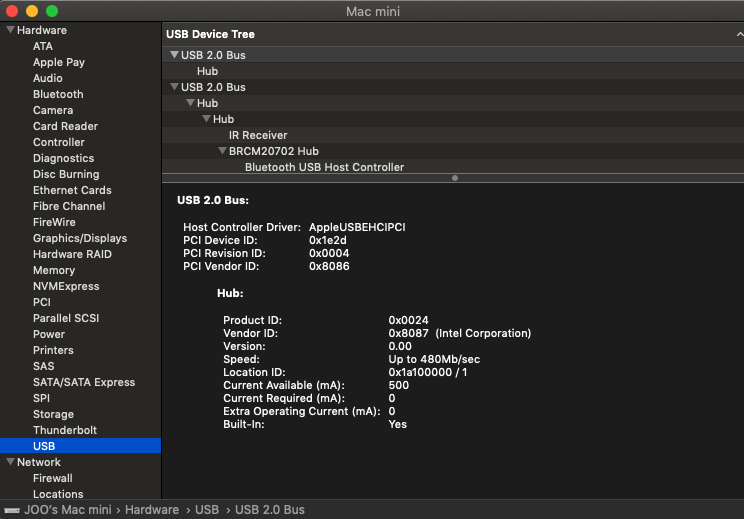Click USB 2.0 Bus in the path bar
744x519 pixels.
pyautogui.click(x=270, y=510)
